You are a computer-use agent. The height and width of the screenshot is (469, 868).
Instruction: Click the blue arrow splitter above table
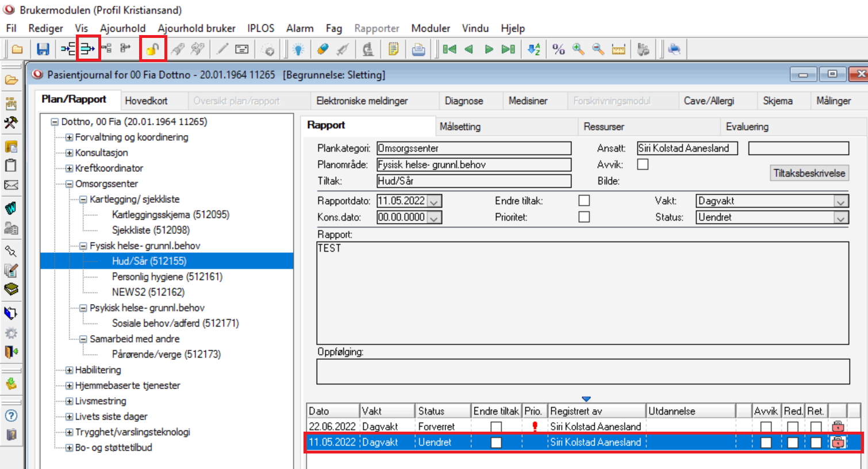[586, 398]
